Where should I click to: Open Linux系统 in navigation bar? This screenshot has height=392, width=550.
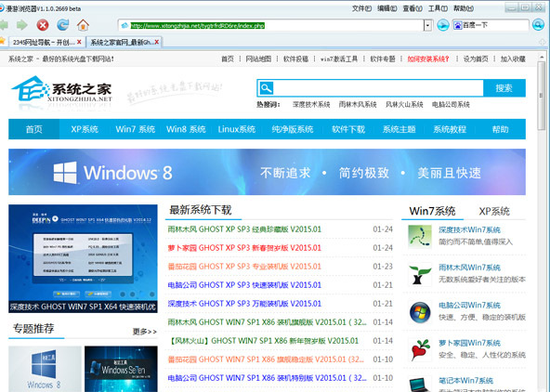[236, 129]
